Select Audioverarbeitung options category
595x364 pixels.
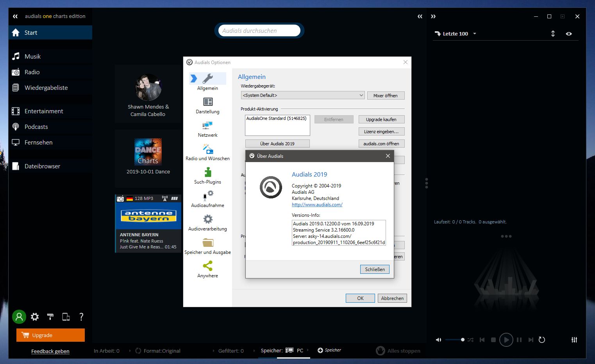[x=207, y=223]
